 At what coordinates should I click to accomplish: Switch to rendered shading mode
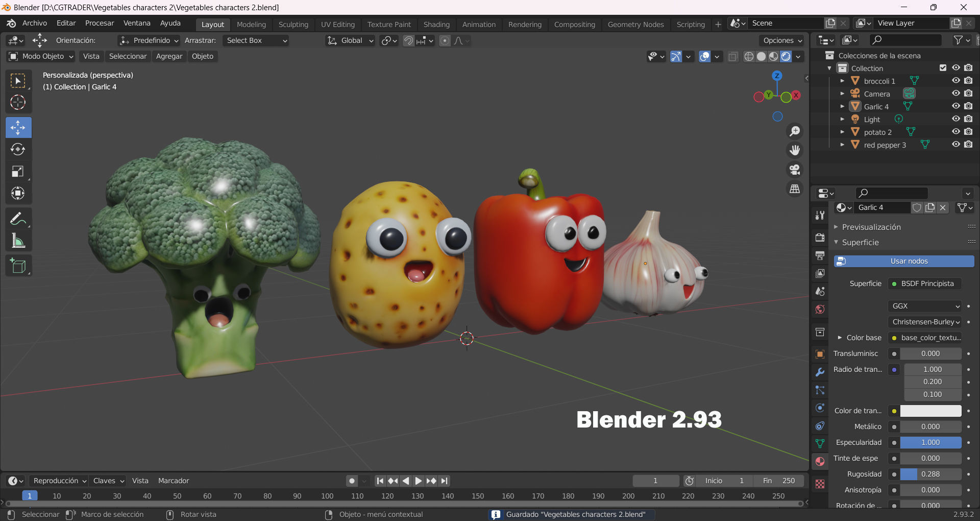pyautogui.click(x=786, y=56)
